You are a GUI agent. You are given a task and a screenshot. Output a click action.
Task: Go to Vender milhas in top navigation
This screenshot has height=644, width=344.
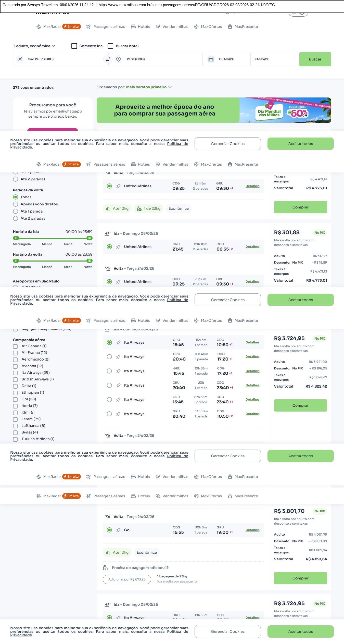[172, 27]
